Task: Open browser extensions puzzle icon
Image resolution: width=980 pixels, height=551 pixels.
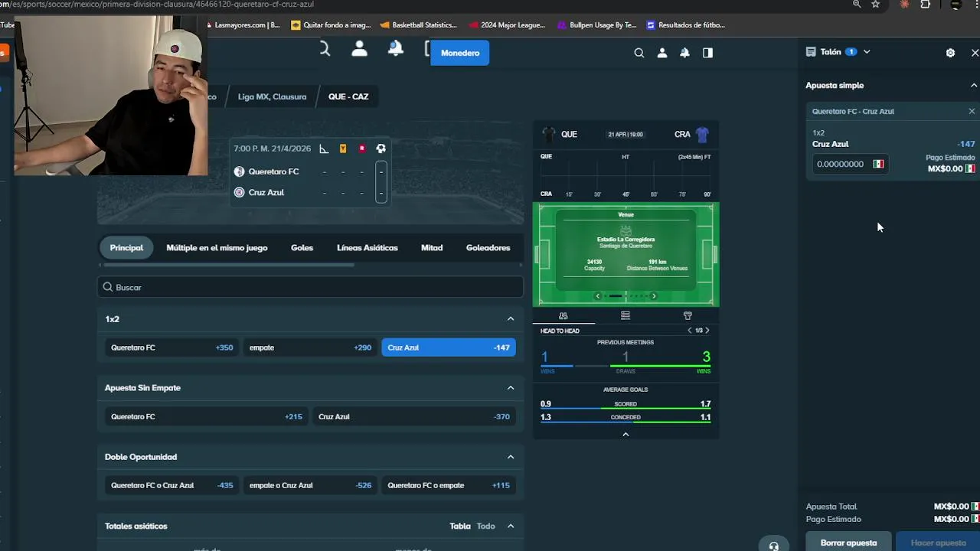Action: point(926,4)
